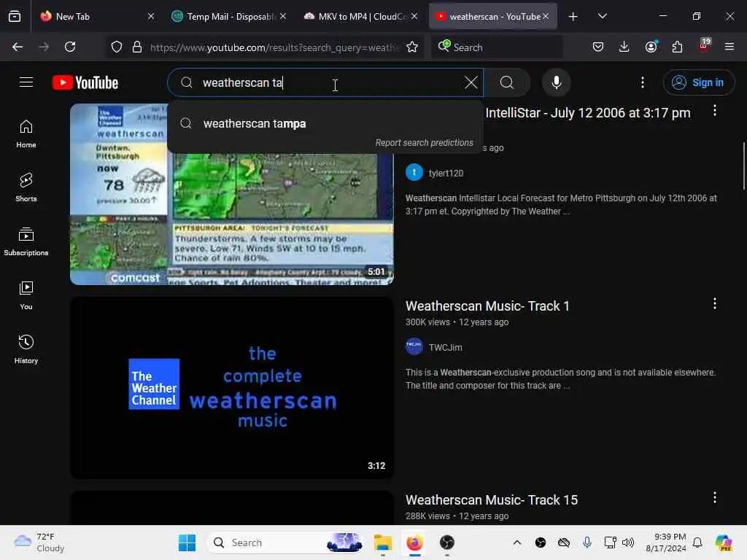Viewport: 747px width, 560px height.
Task: Click the YouTube search magnifier button
Action: pyautogui.click(x=507, y=82)
